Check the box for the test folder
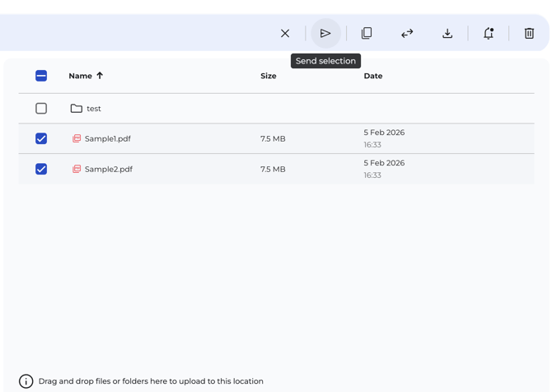Screen dimensions: 552x392 (41, 109)
